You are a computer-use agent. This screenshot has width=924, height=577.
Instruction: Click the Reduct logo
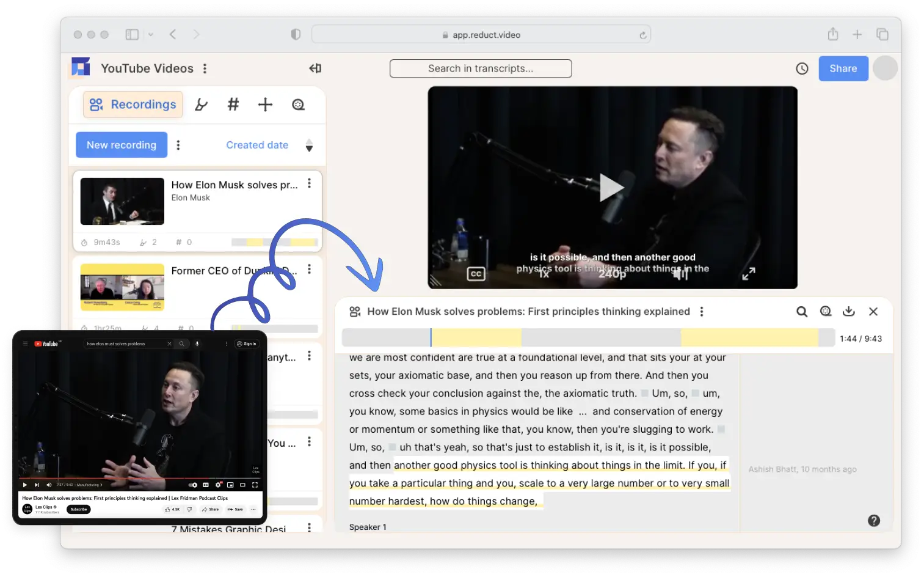pyautogui.click(x=81, y=67)
